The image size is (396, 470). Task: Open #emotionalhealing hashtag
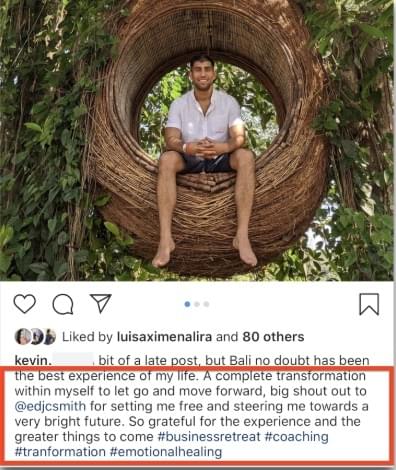(166, 452)
